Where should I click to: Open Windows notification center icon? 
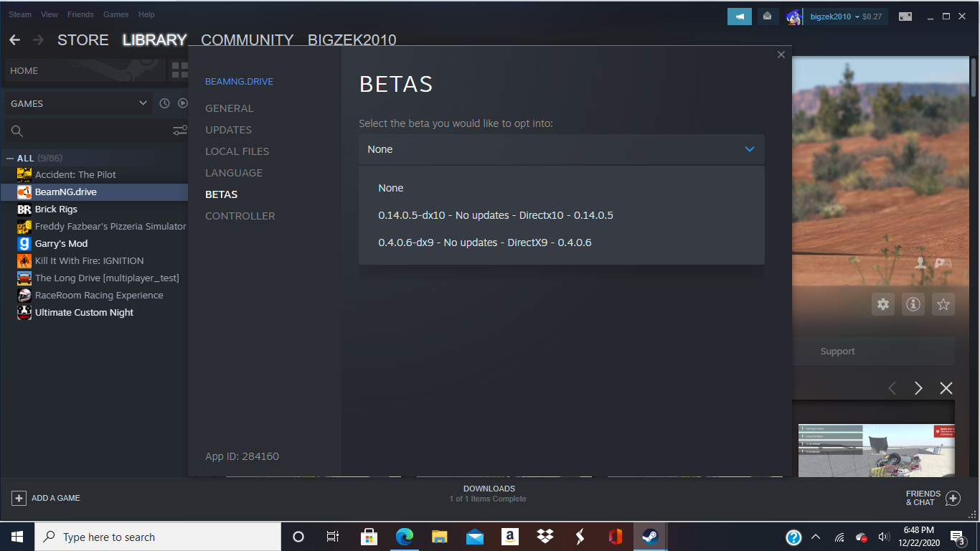[957, 537]
